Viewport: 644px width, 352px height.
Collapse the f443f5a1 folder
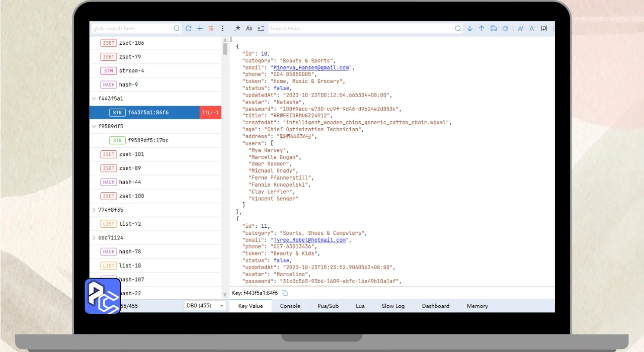click(94, 99)
